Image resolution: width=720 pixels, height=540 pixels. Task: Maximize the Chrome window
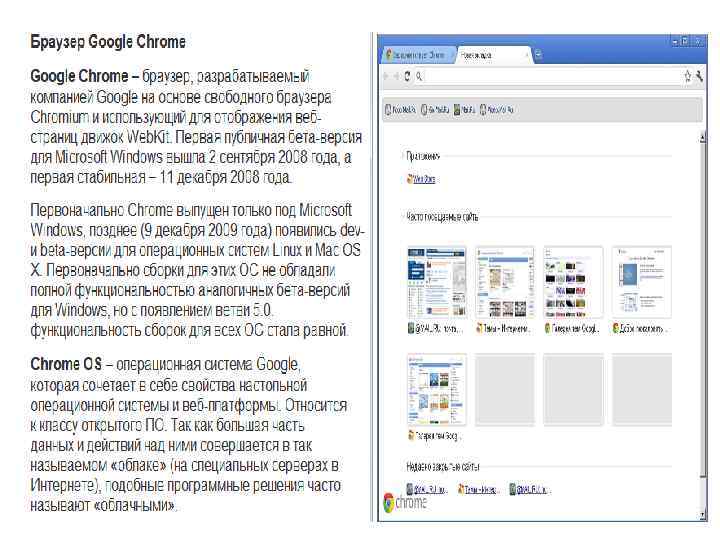pos(685,42)
